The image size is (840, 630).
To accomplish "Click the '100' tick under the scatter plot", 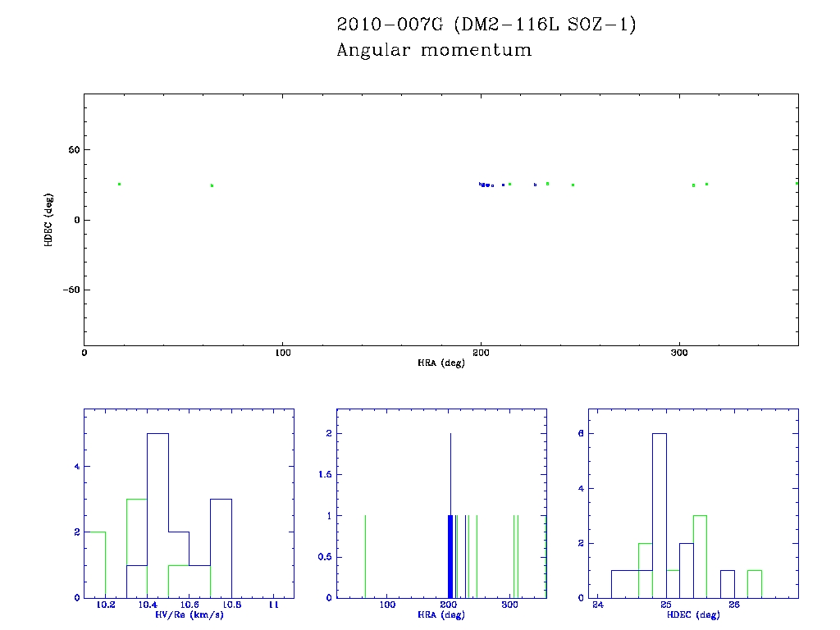I will 283,353.
